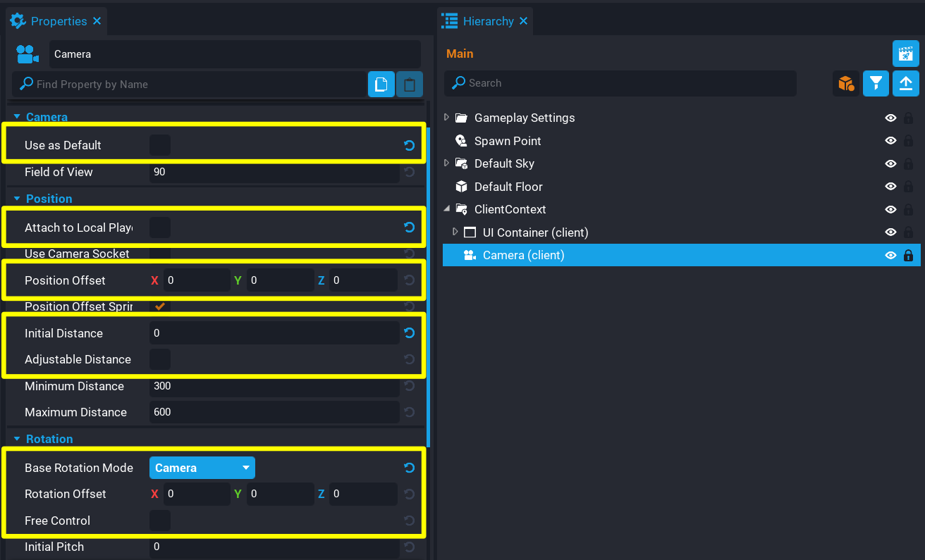The width and height of the screenshot is (925, 560).
Task: Reset Initial Distance to its default
Action: pos(409,333)
